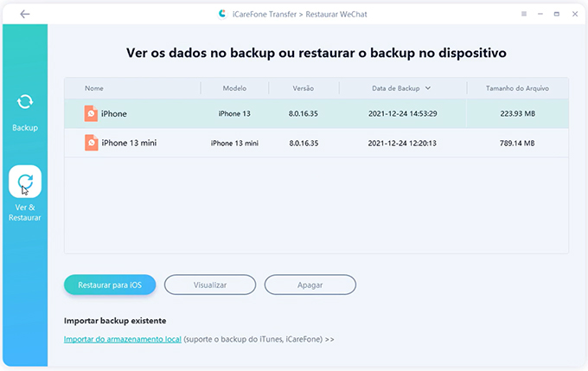Open the hamburger menu in title bar
The image size is (588, 371).
[524, 14]
